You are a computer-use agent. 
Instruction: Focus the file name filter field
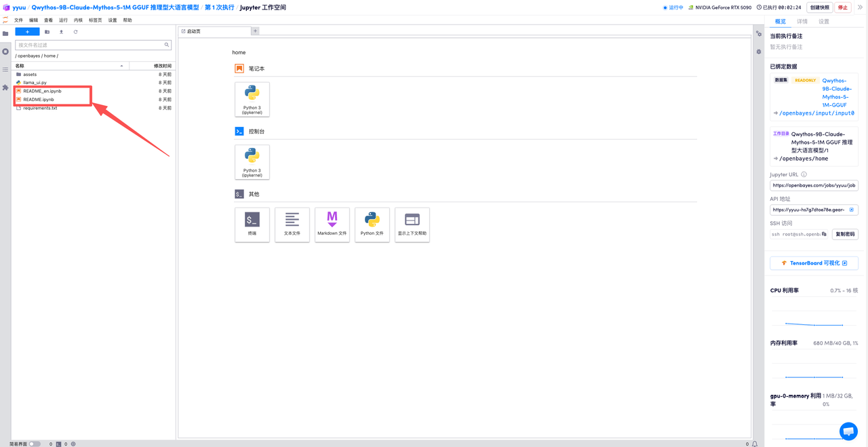(93, 45)
